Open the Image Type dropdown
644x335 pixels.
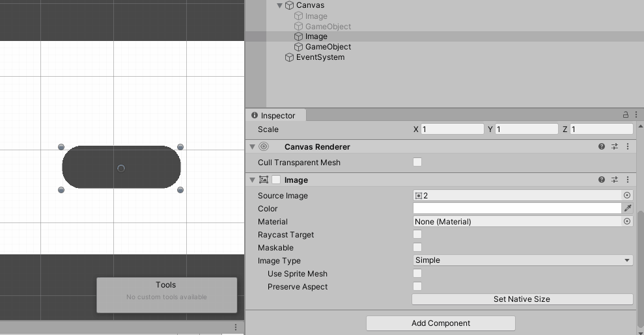523,260
